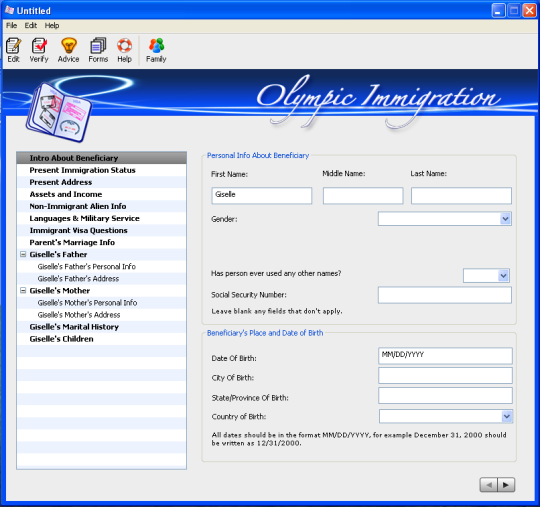Select Giselle's Marital History section

pos(102,327)
